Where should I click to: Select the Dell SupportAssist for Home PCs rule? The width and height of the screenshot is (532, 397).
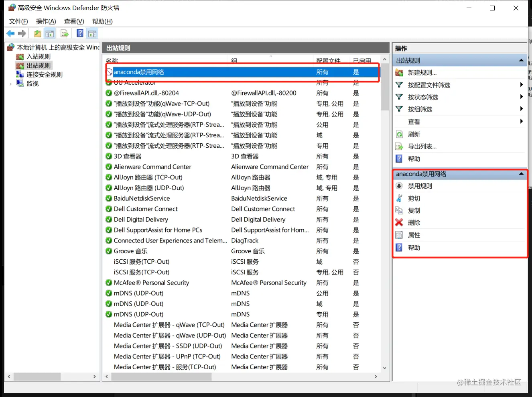158,230
